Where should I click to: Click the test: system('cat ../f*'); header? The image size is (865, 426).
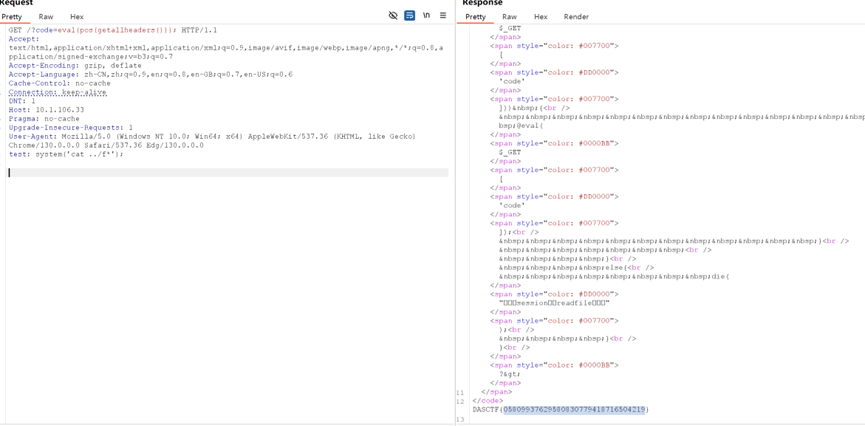coord(66,154)
